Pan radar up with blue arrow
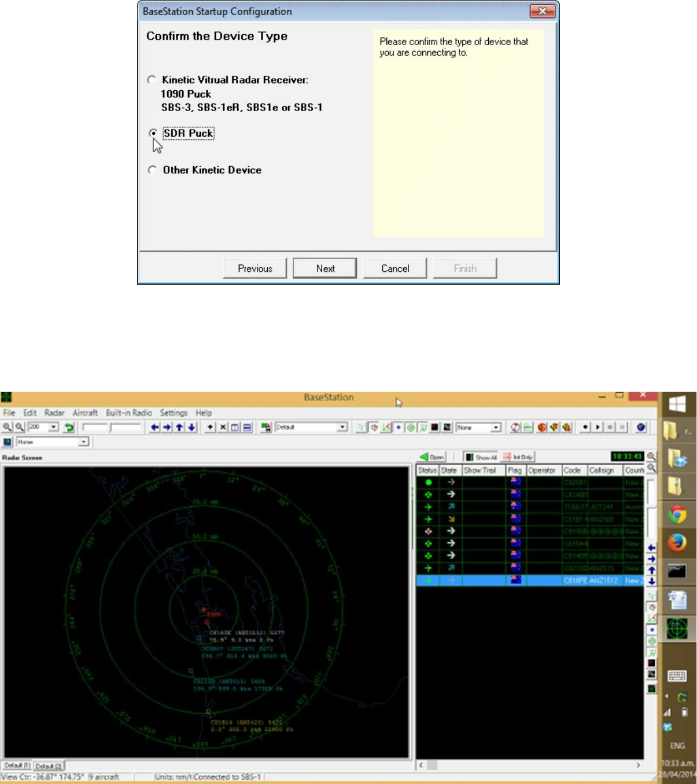697x784 pixels. [x=179, y=427]
